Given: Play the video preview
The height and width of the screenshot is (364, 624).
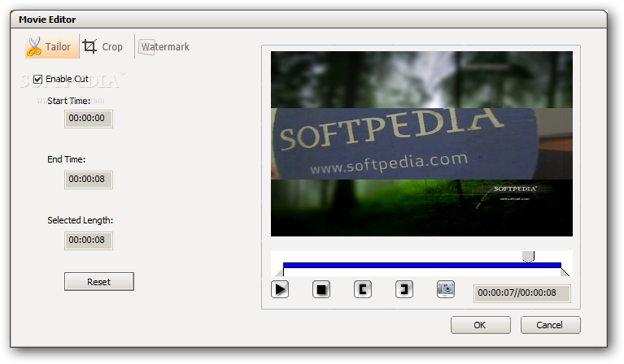Looking at the screenshot, I should [x=280, y=289].
